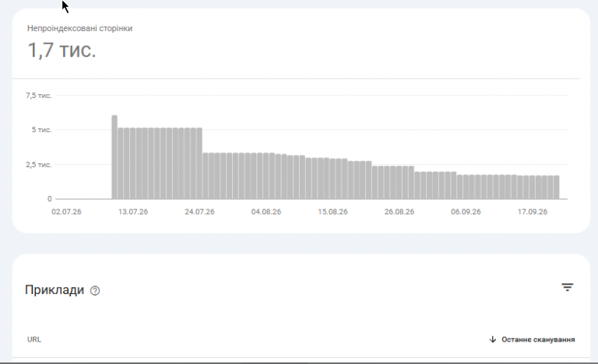This screenshot has height=364, width=598.
Task: Click the 26.08.26 date axis label
Action: (399, 212)
